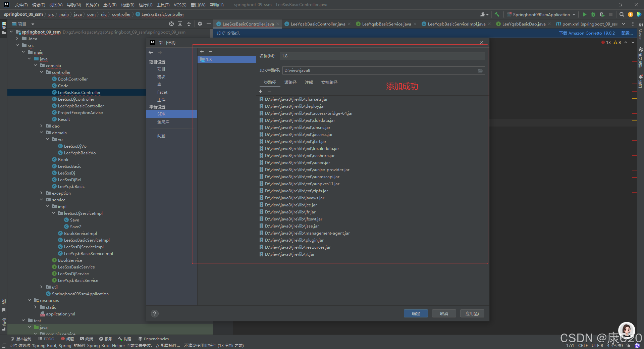
Task: Collapse all nodes using Project panel icon
Action: coord(189,24)
